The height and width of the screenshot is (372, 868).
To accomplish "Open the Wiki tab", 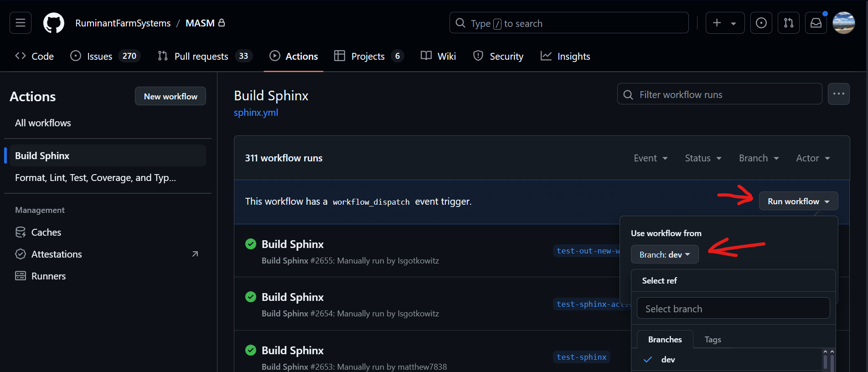I will tap(438, 56).
